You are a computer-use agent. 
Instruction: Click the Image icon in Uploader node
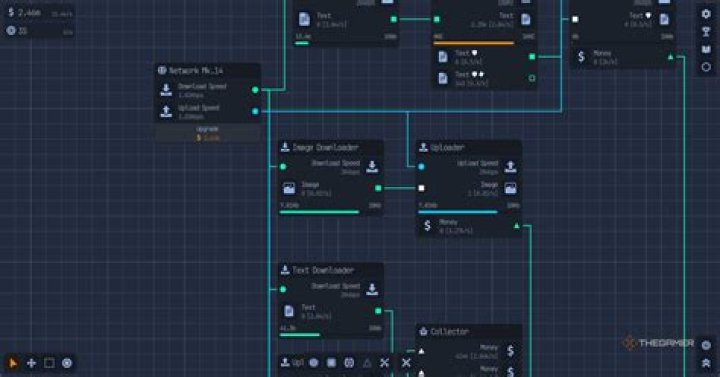(x=511, y=188)
